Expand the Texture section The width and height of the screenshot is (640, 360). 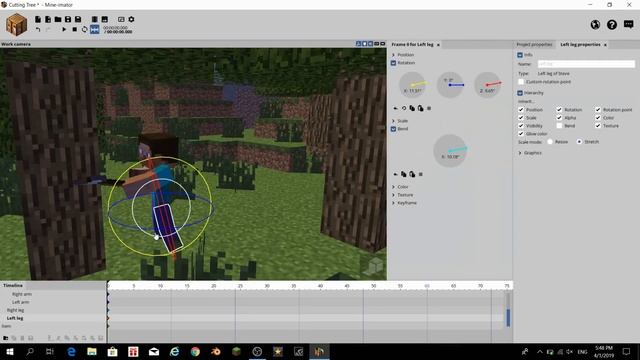click(x=393, y=195)
